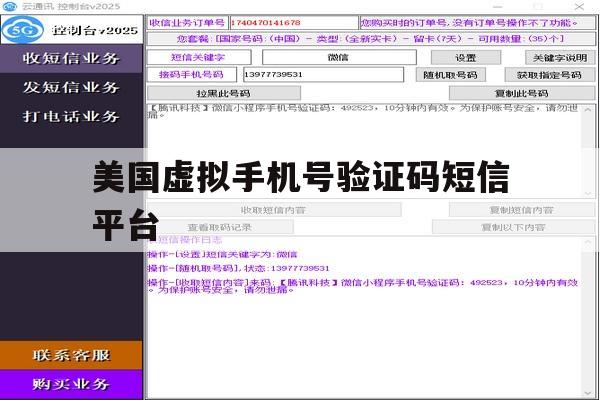
Task: Click the 联系客服 button
Action: tap(71, 355)
